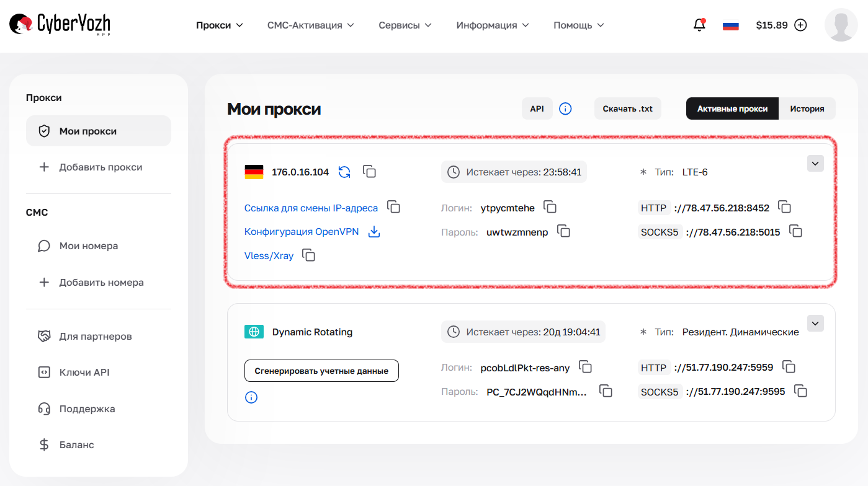Open the Ссылка для смены IP-адреса link

click(x=310, y=208)
